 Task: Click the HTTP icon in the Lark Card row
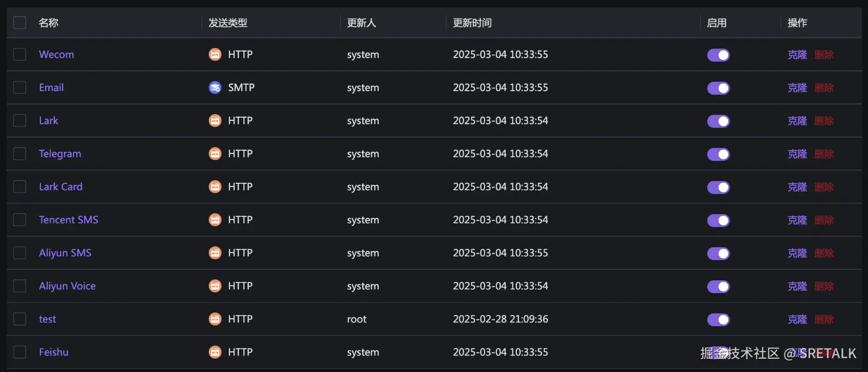tap(215, 187)
